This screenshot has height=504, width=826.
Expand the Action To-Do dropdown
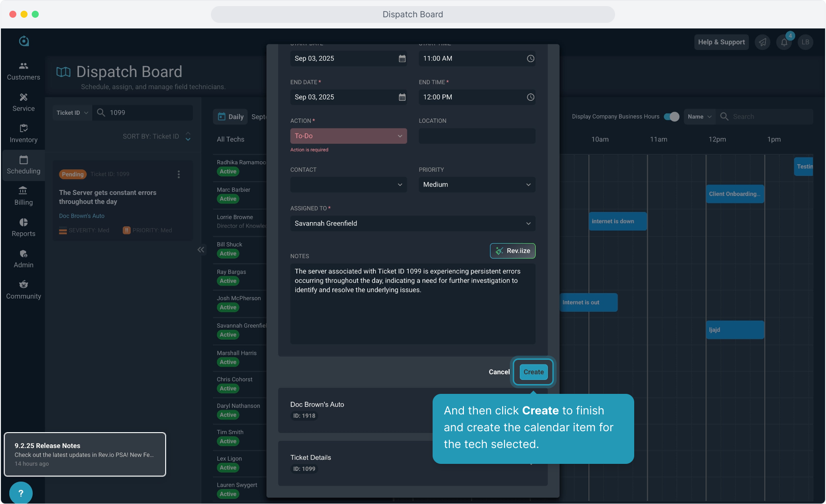349,136
